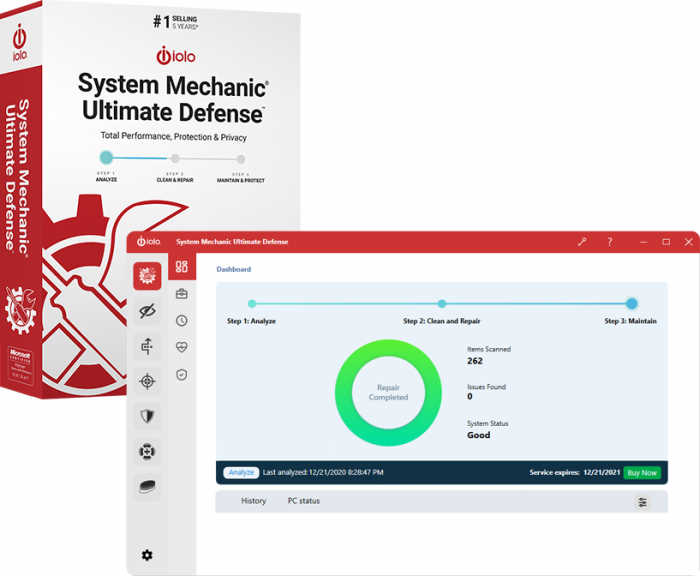
Task: Click the Issues Found value 0
Action: pos(470,397)
